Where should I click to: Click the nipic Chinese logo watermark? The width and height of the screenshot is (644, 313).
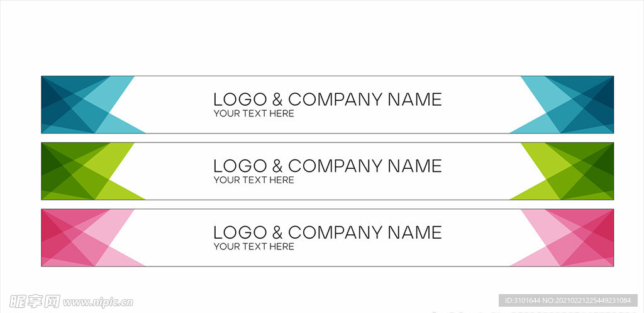tap(35, 302)
